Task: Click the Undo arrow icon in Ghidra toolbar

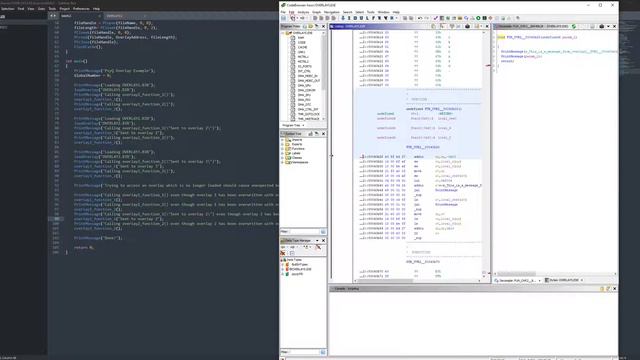Action: pos(420,18)
